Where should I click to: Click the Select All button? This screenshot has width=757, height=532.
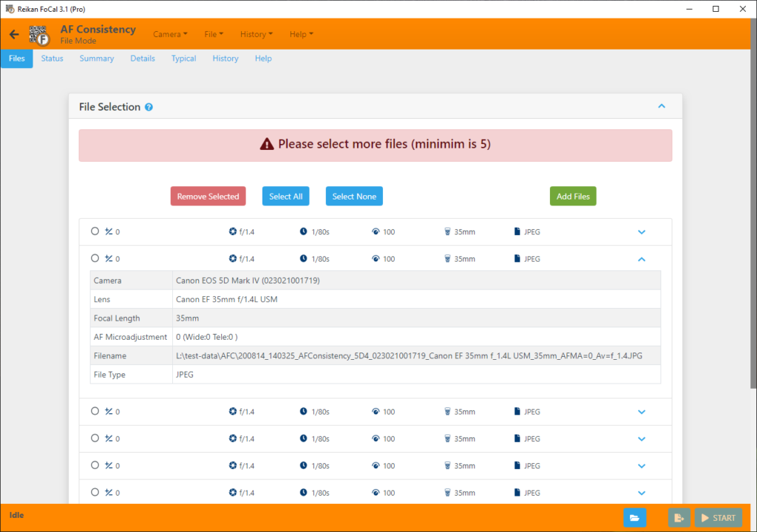[x=286, y=196]
